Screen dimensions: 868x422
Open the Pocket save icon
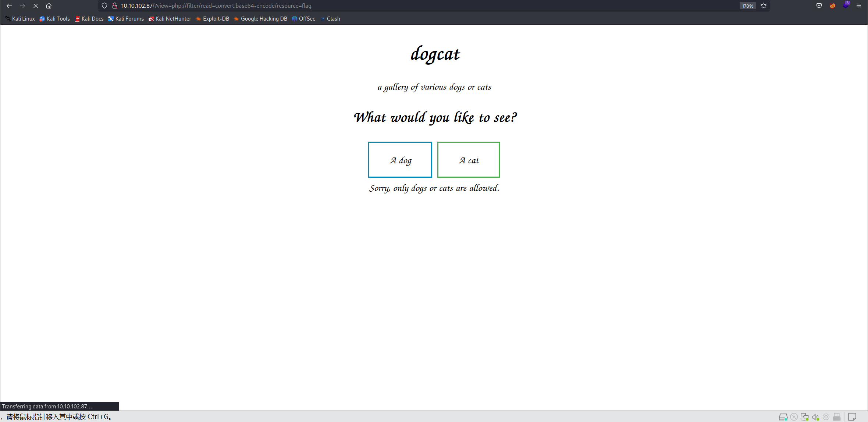click(819, 6)
